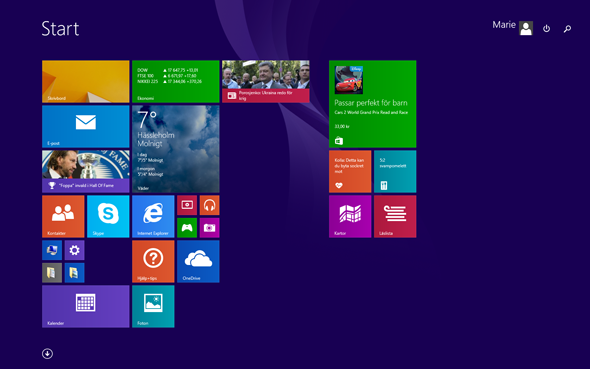Show all apps with down arrow
This screenshot has height=369, width=590.
(47, 354)
